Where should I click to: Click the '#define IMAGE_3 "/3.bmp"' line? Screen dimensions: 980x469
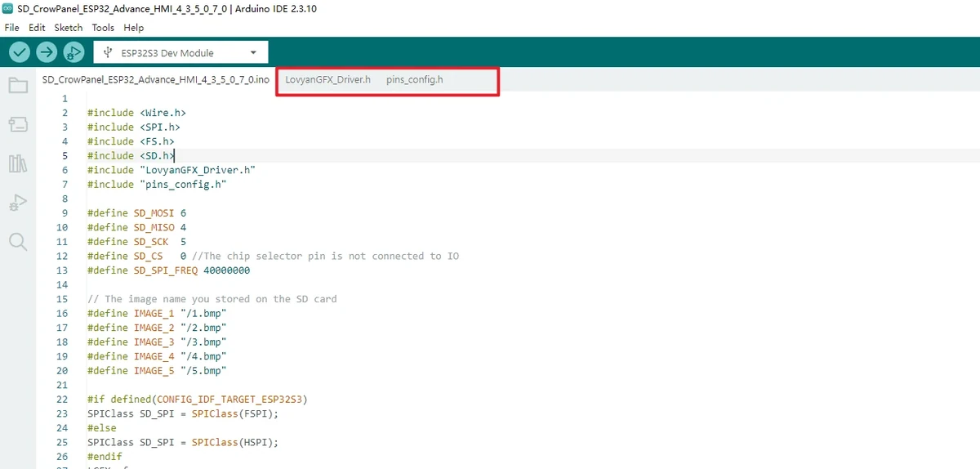[x=157, y=342]
